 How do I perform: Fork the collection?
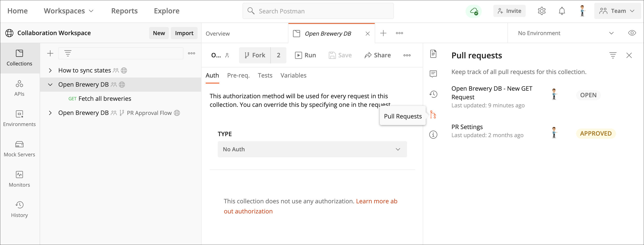[x=255, y=55]
